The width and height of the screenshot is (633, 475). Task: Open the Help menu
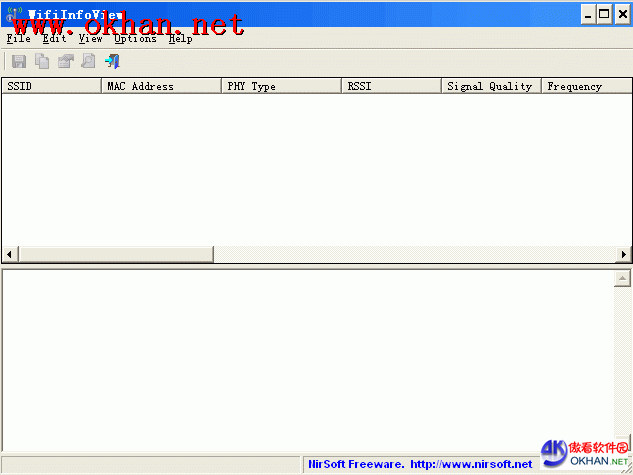[x=180, y=39]
